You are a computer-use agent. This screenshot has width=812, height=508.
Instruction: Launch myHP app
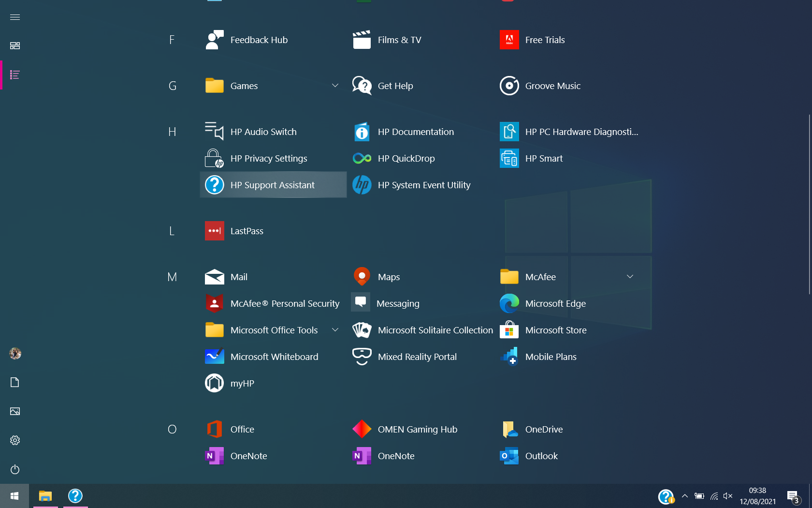tap(273, 383)
